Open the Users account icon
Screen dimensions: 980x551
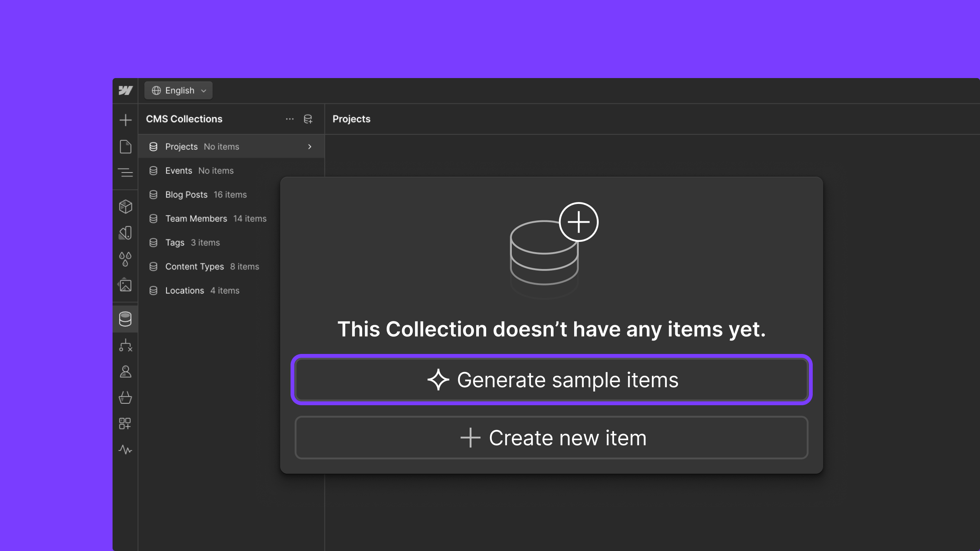click(125, 372)
